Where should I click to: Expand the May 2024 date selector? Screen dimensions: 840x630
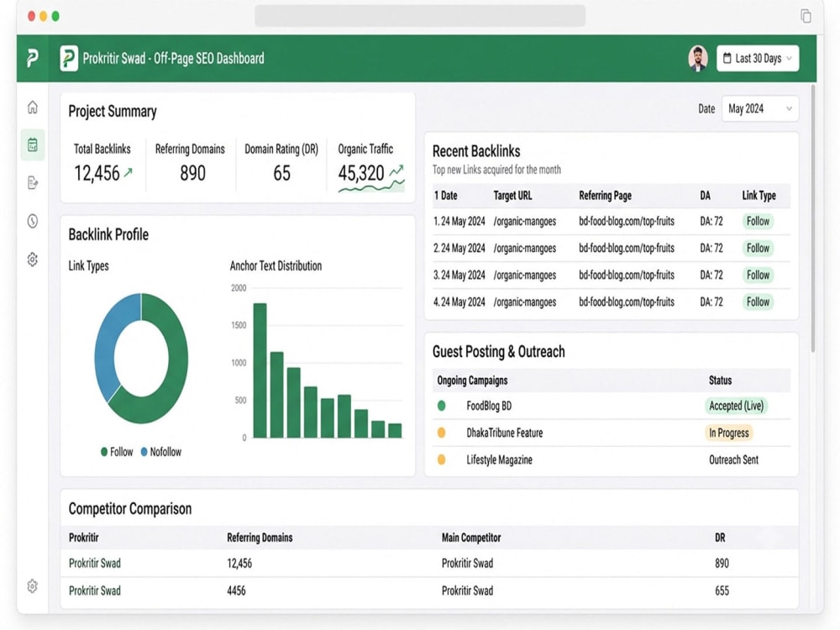pyautogui.click(x=759, y=108)
